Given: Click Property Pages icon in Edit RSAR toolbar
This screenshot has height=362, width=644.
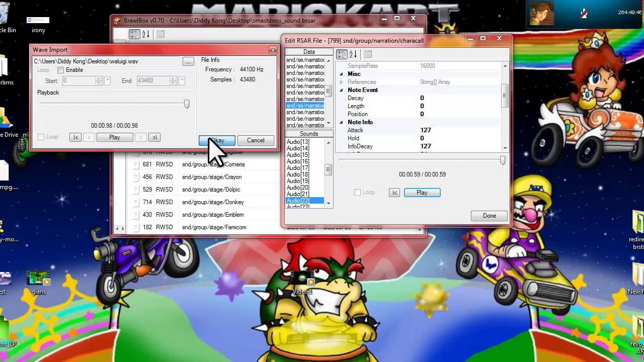Looking at the screenshot, I should click(368, 54).
